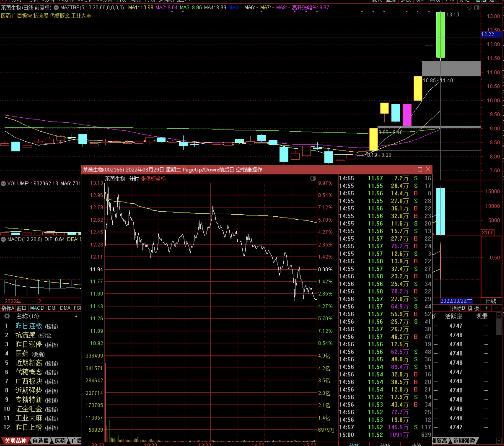Image resolution: width=504 pixels, height=446 pixels.
Task: Click the 2022/03/29 date marker on timeline
Action: (x=456, y=301)
